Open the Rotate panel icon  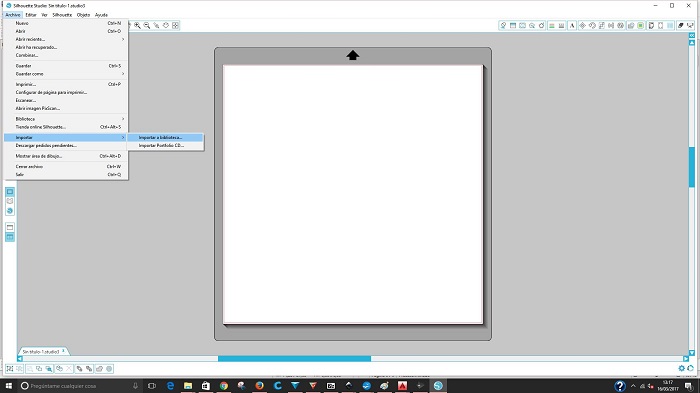click(592, 25)
